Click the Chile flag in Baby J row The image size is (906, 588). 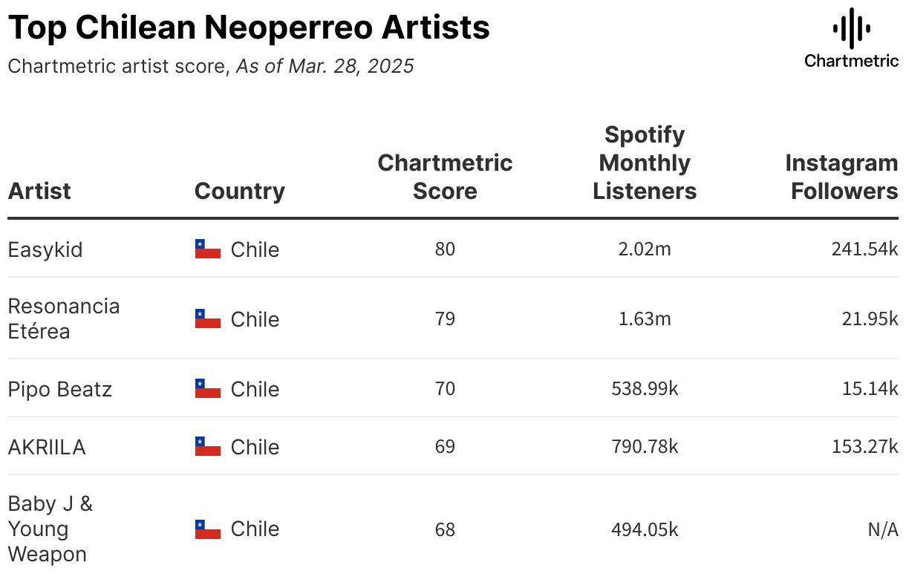pyautogui.click(x=208, y=529)
